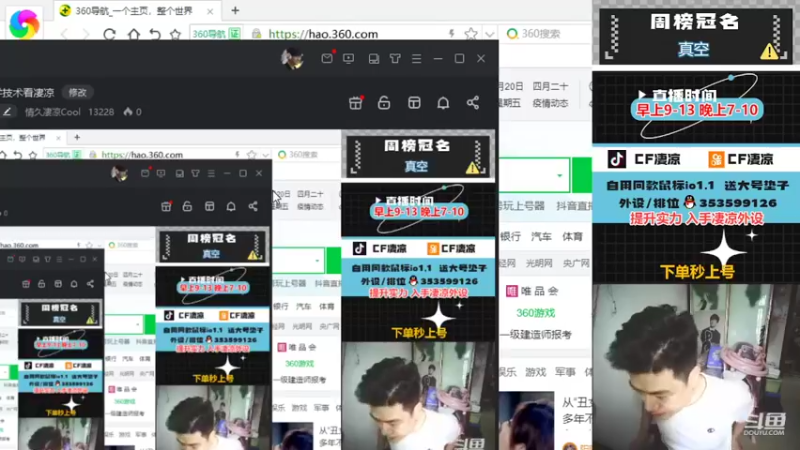The image size is (800, 450).
Task: Click the outermost browser back arrow
Action: click(x=64, y=34)
